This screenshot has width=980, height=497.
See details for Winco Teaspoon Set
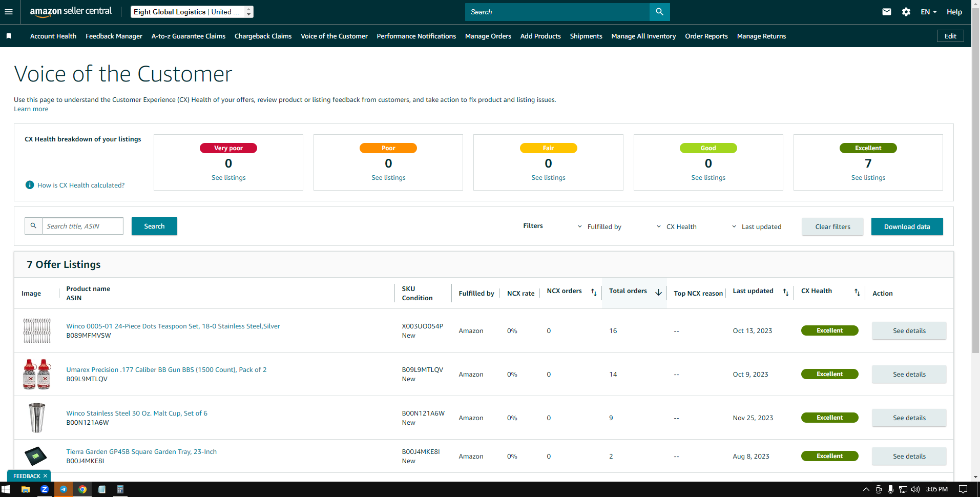pos(909,330)
